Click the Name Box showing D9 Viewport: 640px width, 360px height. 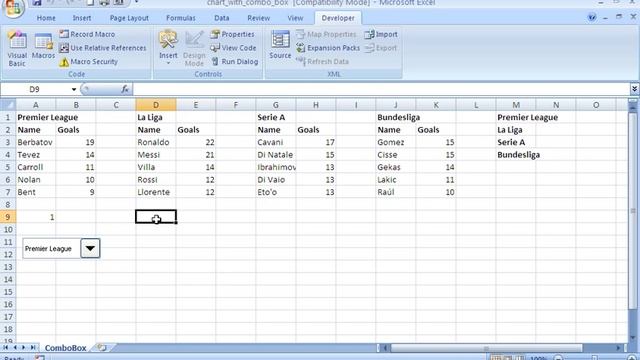point(35,89)
